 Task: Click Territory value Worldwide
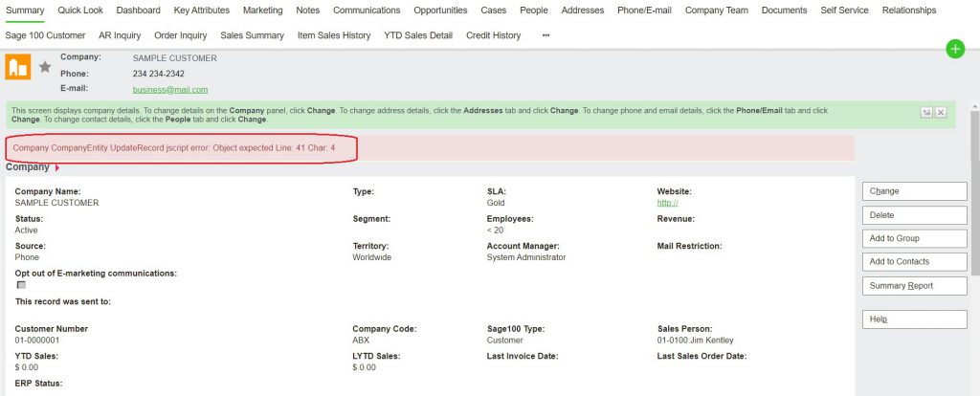372,257
